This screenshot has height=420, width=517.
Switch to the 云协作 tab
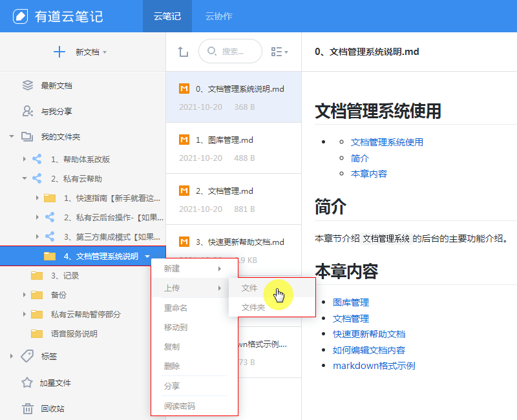point(218,16)
